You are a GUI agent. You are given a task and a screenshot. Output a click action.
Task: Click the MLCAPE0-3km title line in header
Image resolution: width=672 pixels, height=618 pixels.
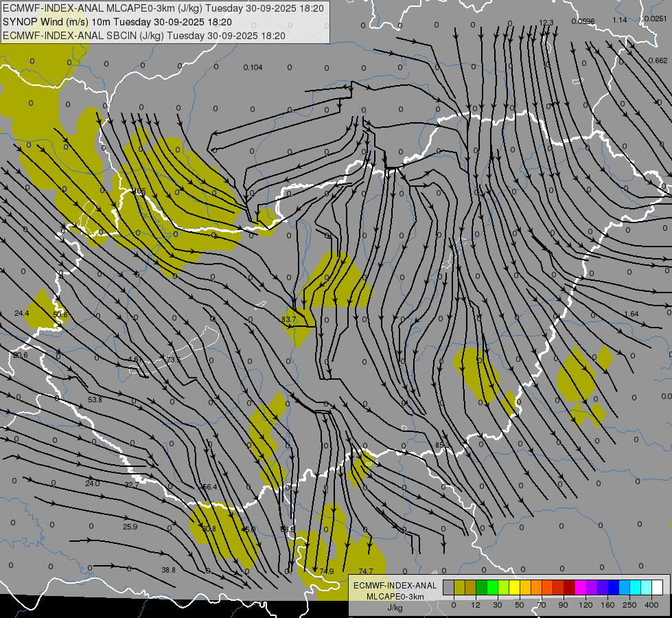click(x=163, y=8)
